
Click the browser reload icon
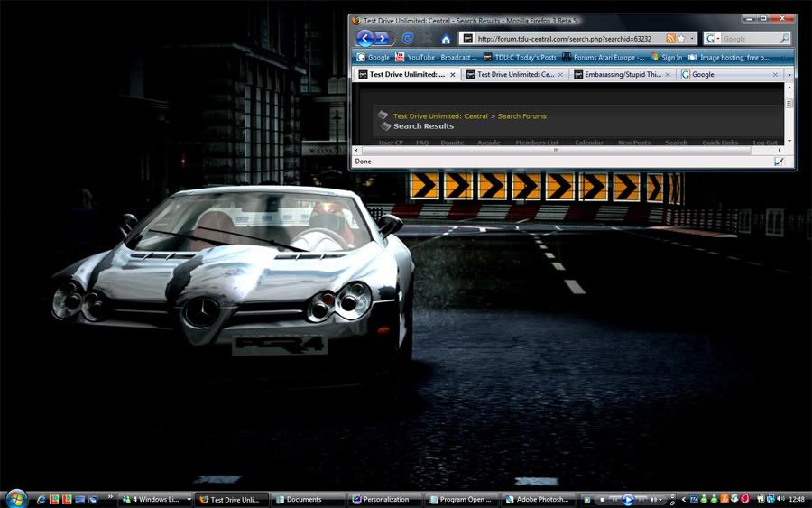pyautogui.click(x=408, y=39)
